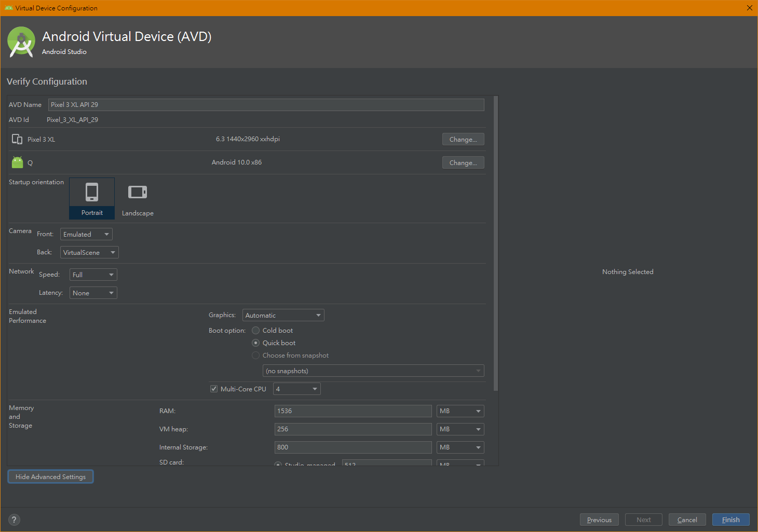Select the Quick boot option
Image resolution: width=758 pixels, height=532 pixels.
pos(256,343)
